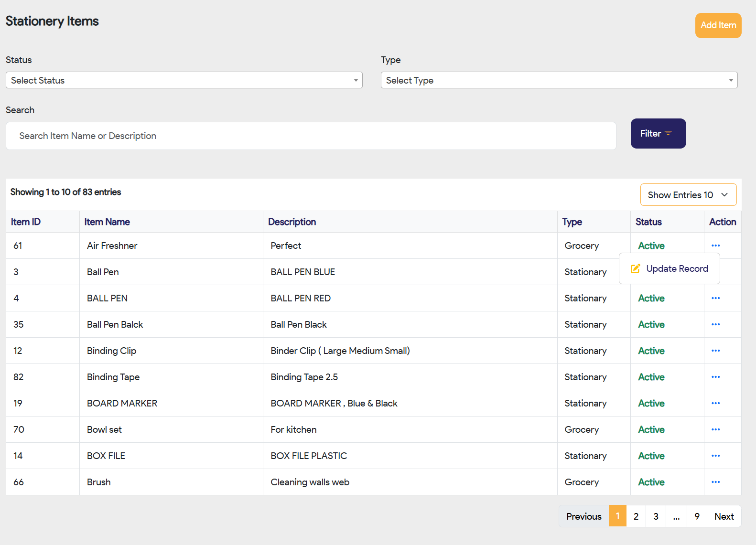Click Binder Clip ( Large Medium Small) description

click(340, 351)
